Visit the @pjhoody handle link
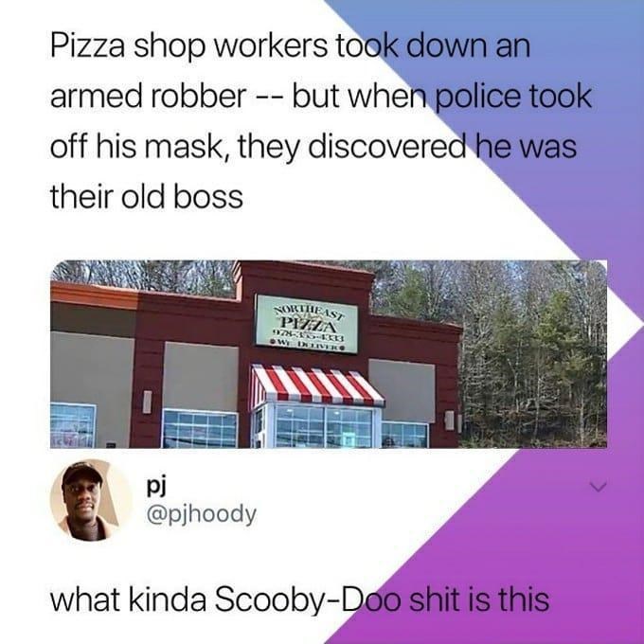The width and height of the screenshot is (644, 644). pos(201,514)
